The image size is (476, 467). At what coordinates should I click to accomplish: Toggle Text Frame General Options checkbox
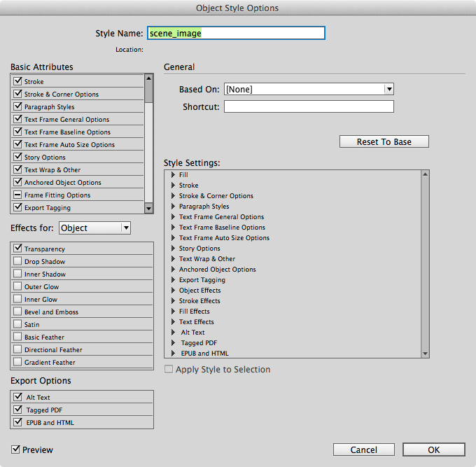point(18,119)
